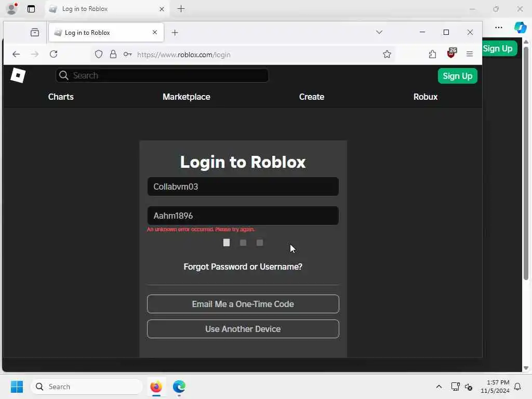Open the Robux navigation item
Viewport: 532px width, 399px height.
(425, 97)
